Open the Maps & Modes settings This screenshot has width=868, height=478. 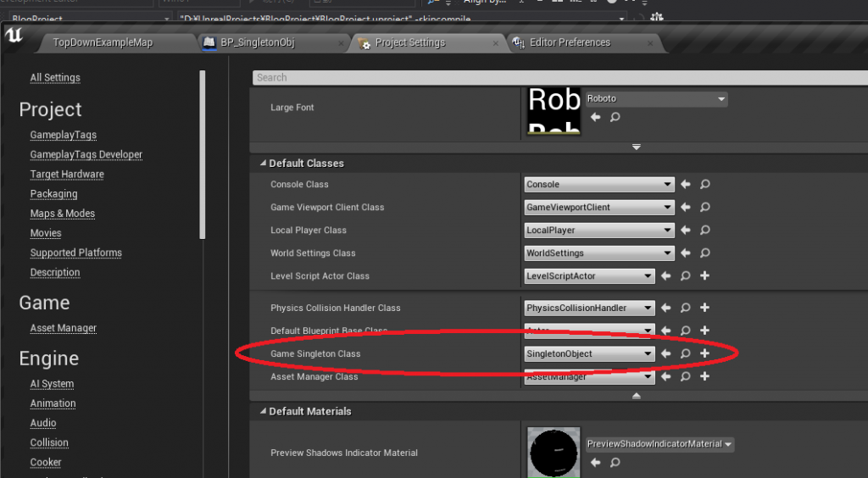[62, 214]
